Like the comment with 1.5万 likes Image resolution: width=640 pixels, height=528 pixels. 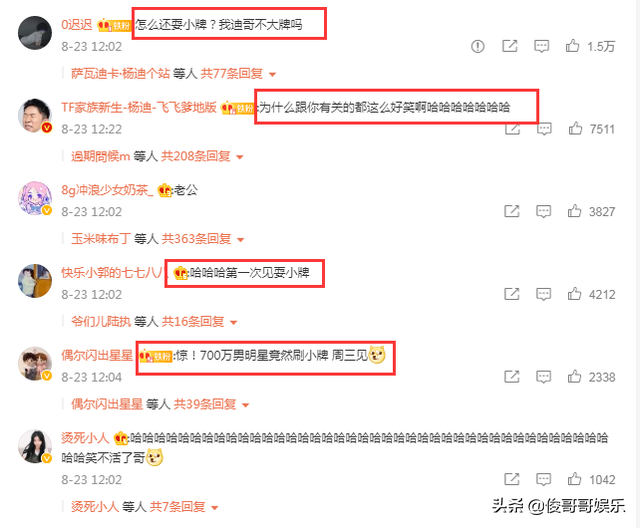(x=572, y=46)
